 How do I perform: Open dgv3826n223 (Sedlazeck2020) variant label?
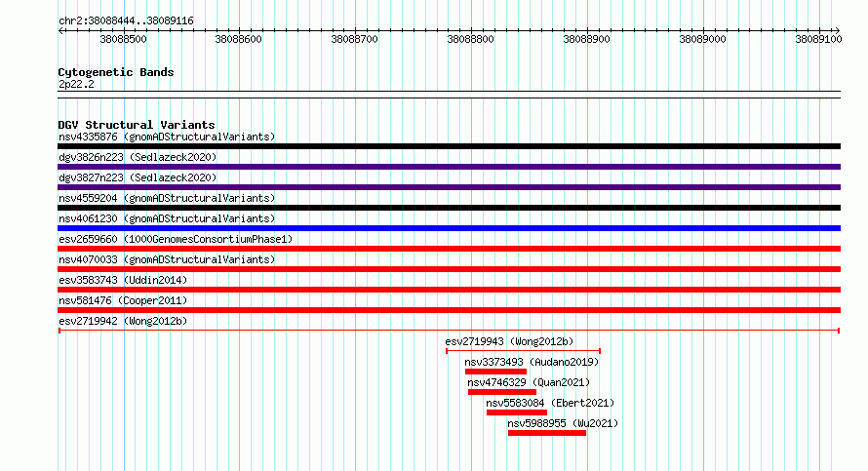[138, 157]
